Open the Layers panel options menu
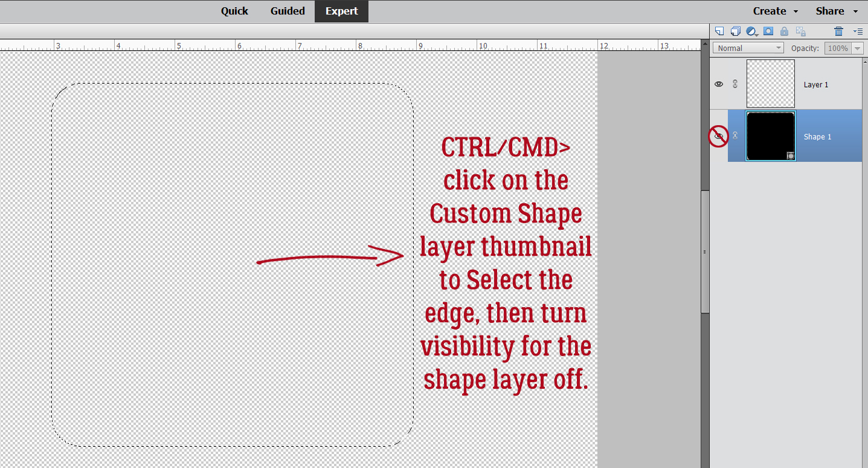 pyautogui.click(x=858, y=31)
